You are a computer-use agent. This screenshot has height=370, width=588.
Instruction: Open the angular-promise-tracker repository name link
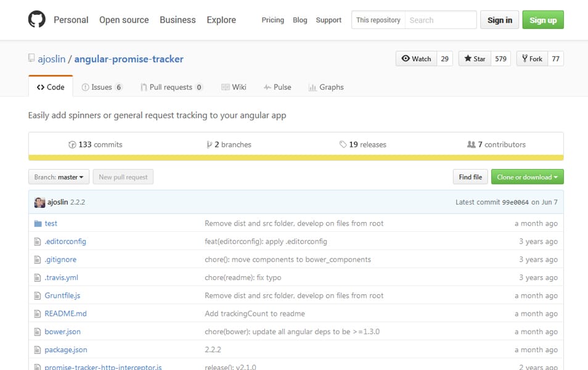(x=129, y=59)
